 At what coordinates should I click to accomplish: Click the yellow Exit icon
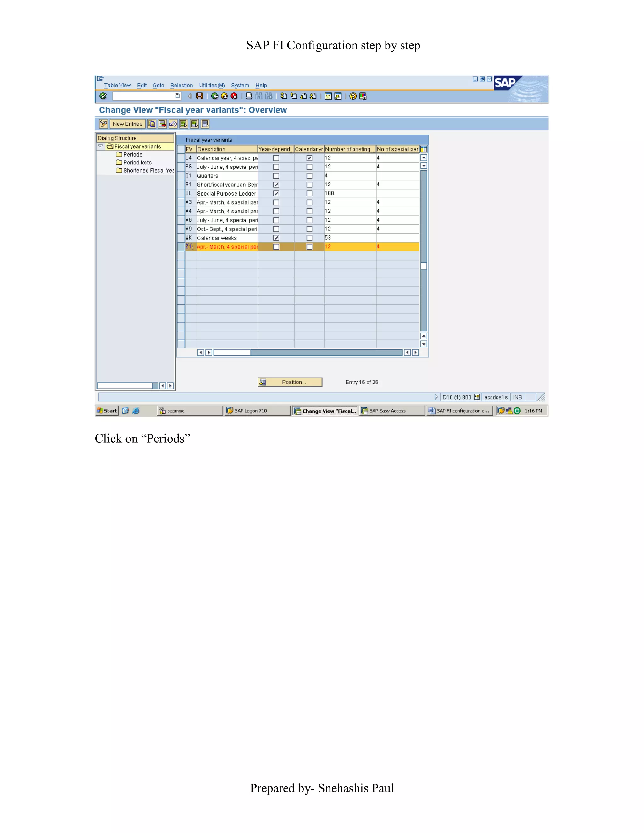pyautogui.click(x=224, y=96)
